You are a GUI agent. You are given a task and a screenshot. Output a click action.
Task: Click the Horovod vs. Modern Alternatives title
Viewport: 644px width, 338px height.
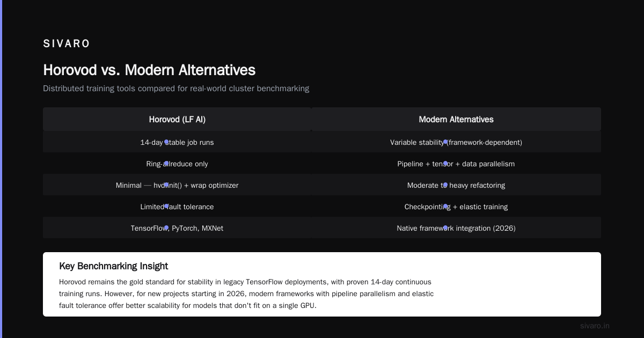click(x=149, y=70)
